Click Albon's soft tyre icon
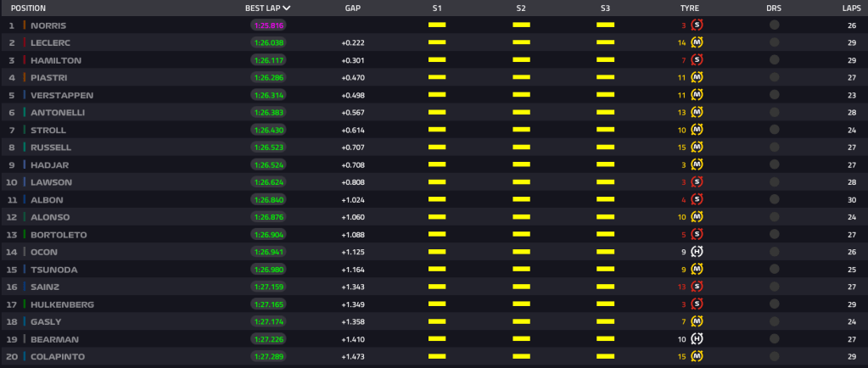This screenshot has width=868, height=368. (x=697, y=199)
